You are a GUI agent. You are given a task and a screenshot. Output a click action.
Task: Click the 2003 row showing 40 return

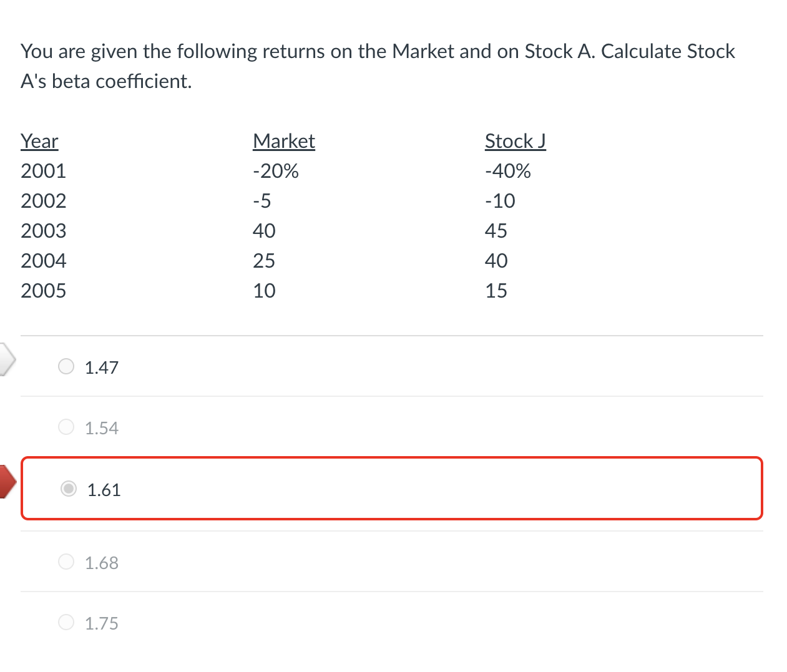(x=250, y=230)
